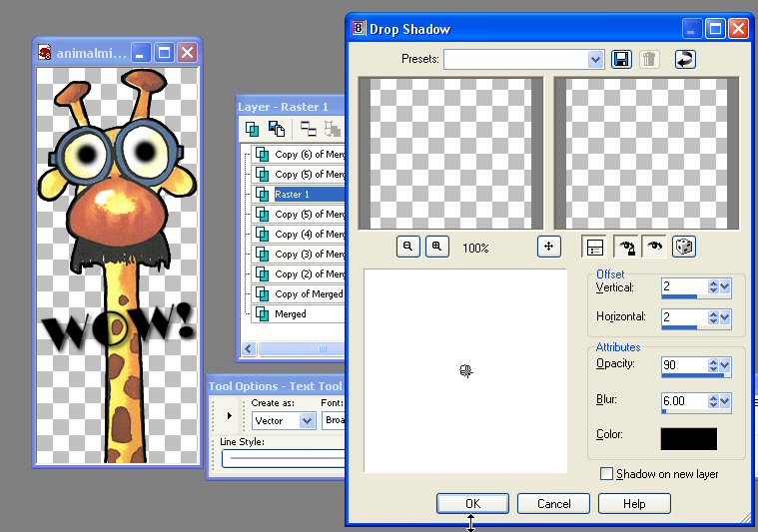Image resolution: width=758 pixels, height=532 pixels.
Task: Zoom out the Drop Shadow preview
Action: pos(408,247)
